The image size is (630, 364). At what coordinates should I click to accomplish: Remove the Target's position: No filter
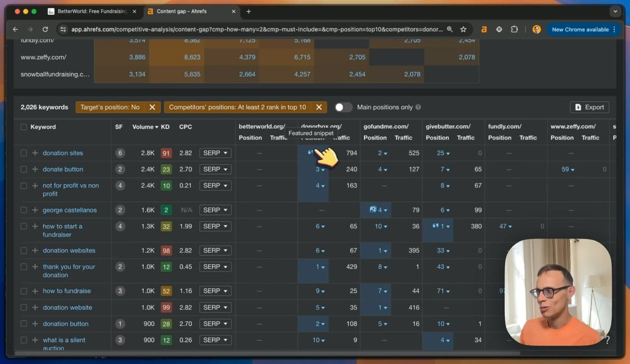(x=152, y=107)
